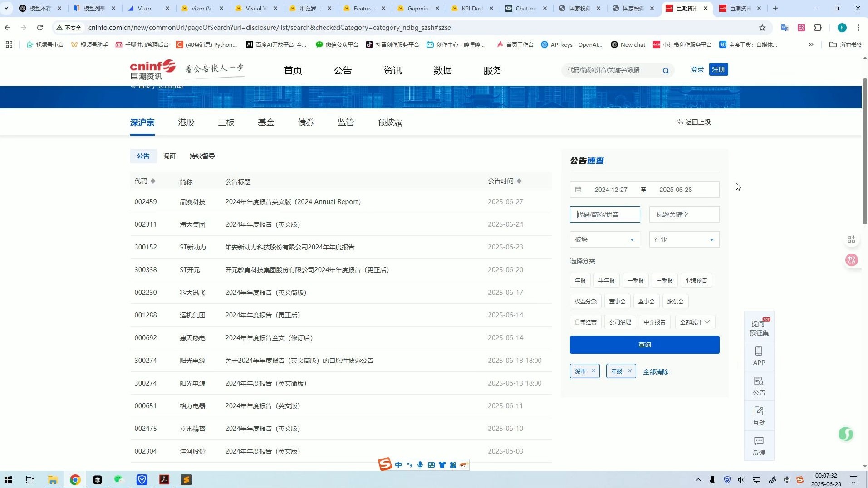Image resolution: width=868 pixels, height=488 pixels.
Task: Switch to the 债券 tab
Action: [306, 122]
